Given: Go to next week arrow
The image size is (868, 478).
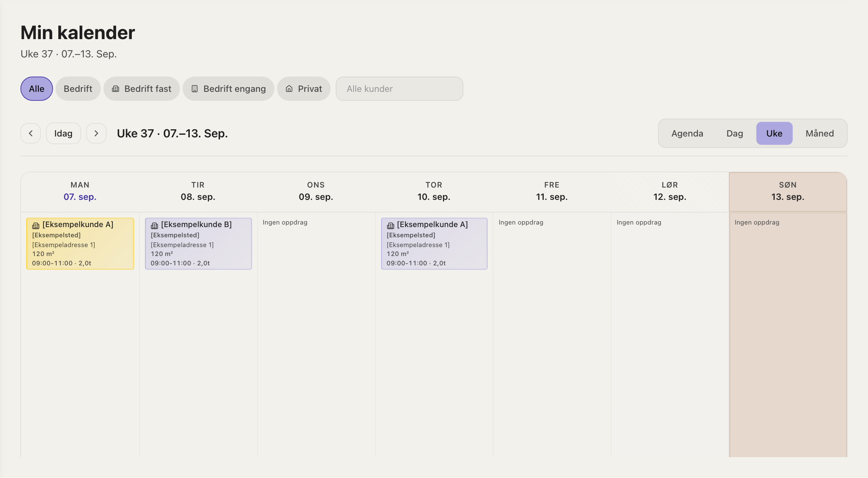Looking at the screenshot, I should pos(96,134).
